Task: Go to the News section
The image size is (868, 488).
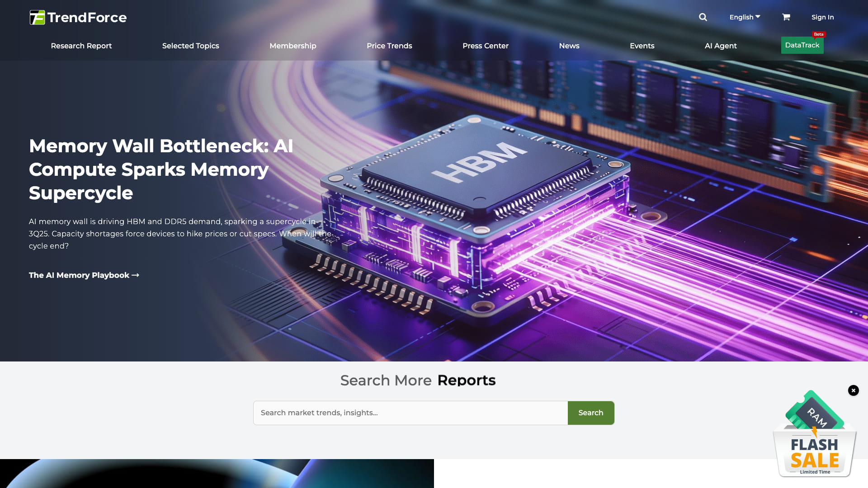Action: tap(569, 46)
